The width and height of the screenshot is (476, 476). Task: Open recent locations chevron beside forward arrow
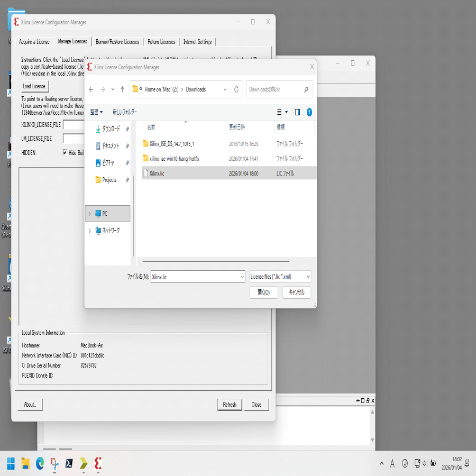[x=113, y=89]
